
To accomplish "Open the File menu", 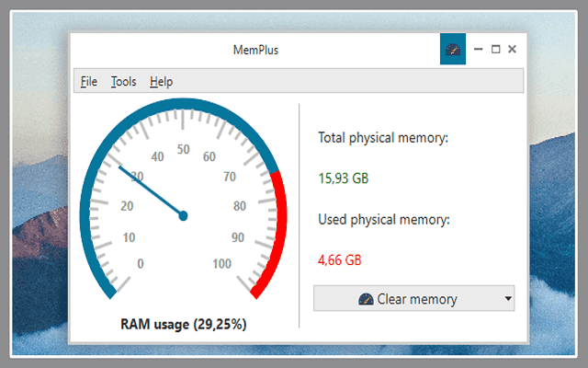I will coord(88,81).
